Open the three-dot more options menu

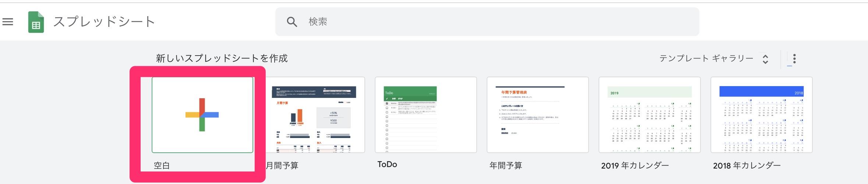[x=794, y=59]
